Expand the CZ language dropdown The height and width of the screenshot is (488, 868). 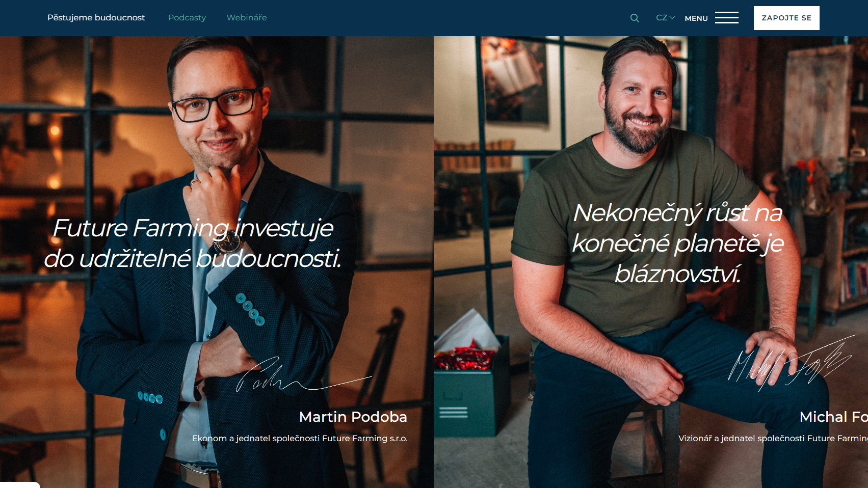pos(665,18)
